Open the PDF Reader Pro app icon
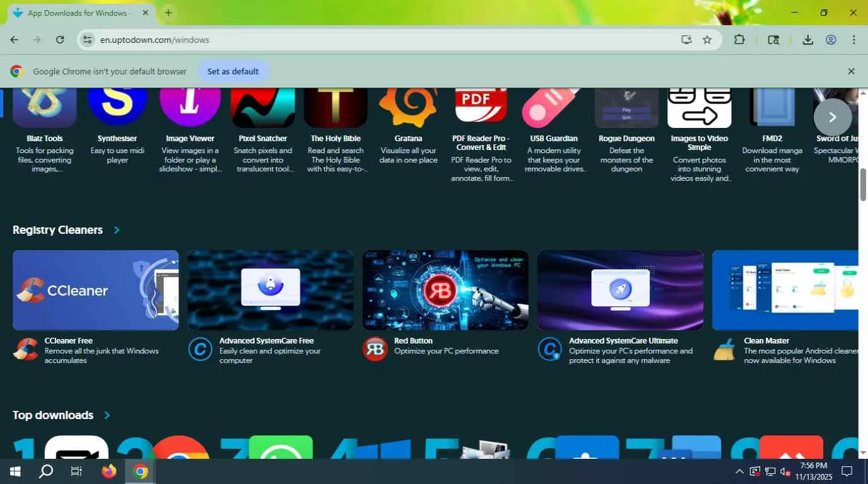 pos(481,106)
